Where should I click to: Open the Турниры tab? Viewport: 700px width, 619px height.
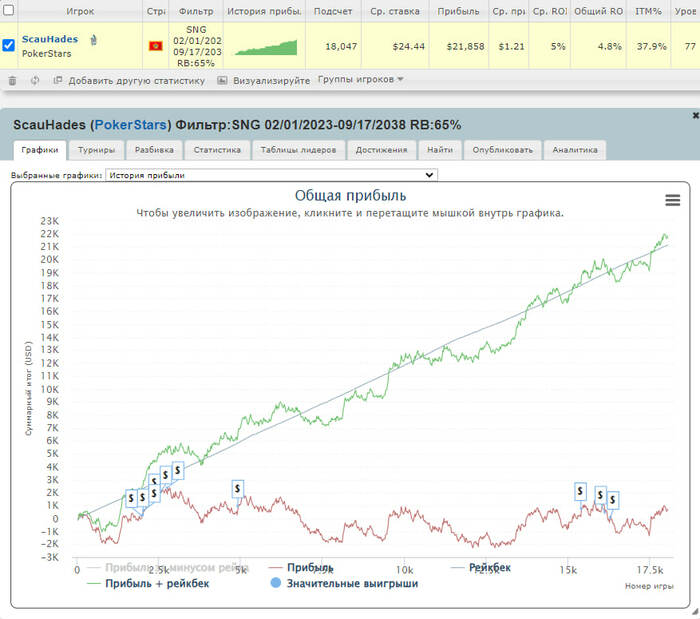[96, 150]
